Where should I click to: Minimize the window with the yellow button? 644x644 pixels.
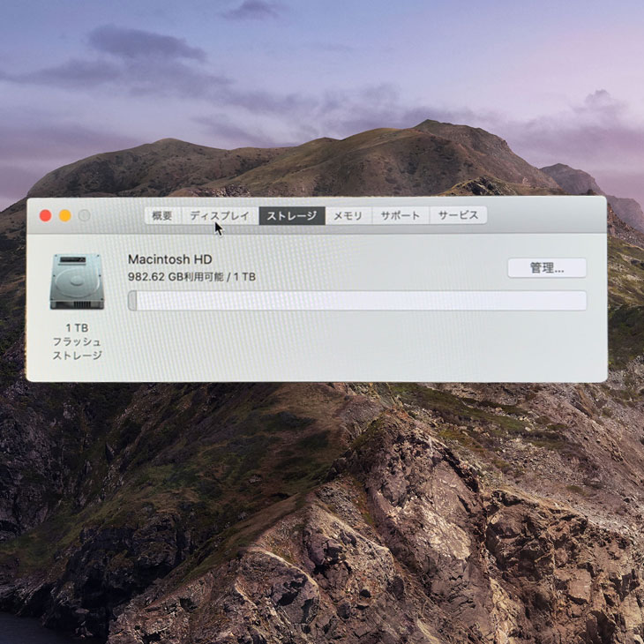(x=65, y=215)
